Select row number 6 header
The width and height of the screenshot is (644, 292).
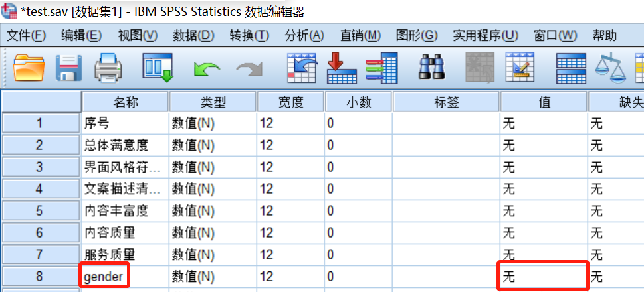click(41, 234)
